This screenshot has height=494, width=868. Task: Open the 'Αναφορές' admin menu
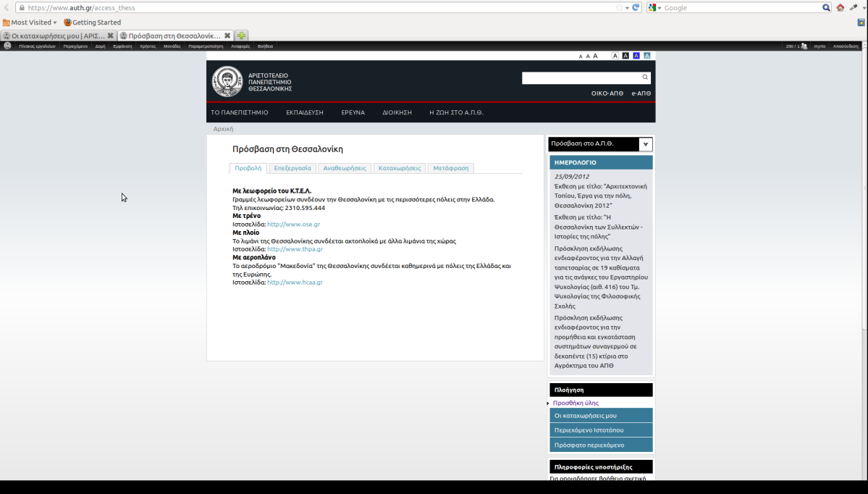point(240,46)
